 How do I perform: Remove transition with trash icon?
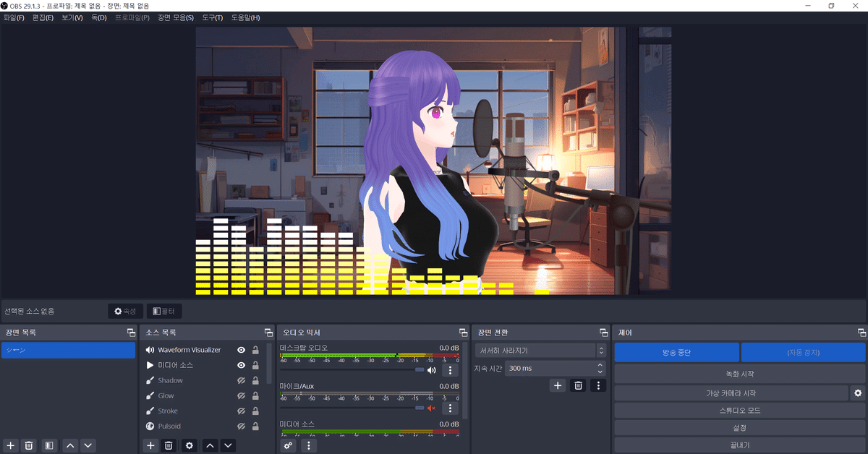tap(578, 385)
